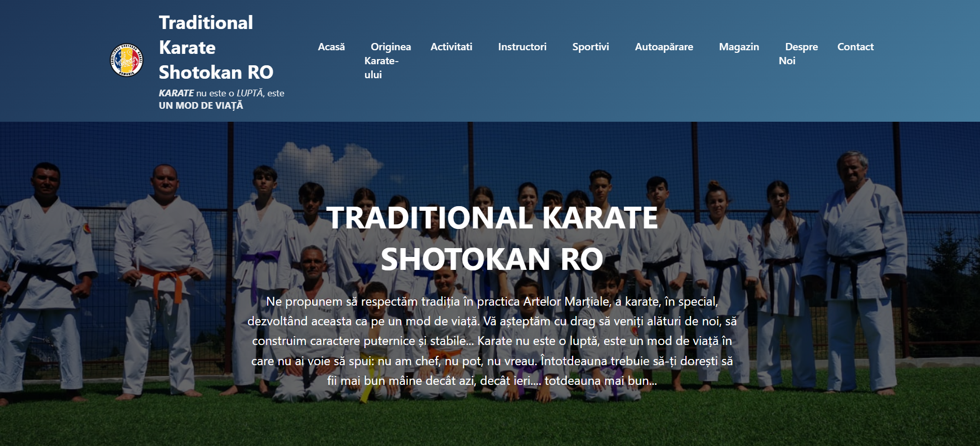980x446 pixels.
Task: Open the Instructori page
Action: point(522,47)
